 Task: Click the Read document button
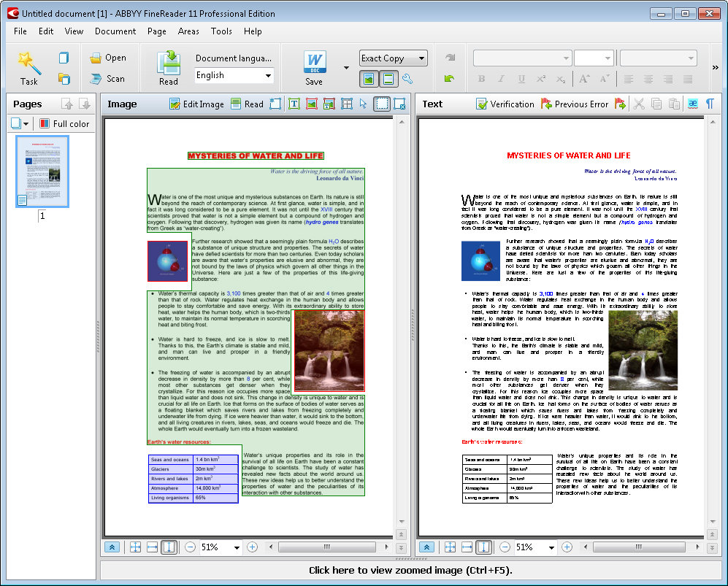pyautogui.click(x=169, y=68)
